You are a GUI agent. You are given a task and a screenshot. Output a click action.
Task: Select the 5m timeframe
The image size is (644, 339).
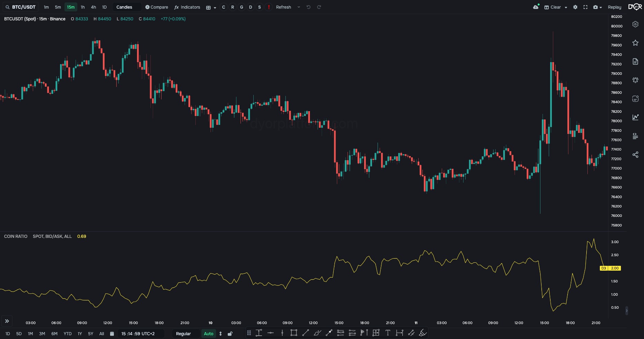click(x=58, y=7)
